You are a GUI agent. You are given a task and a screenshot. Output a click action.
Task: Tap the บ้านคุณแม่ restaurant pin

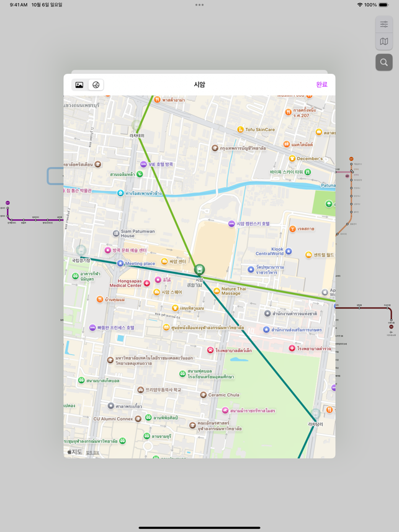coord(100,299)
